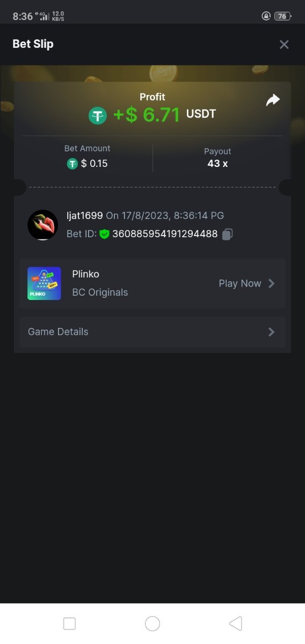305x644 pixels.
Task: Tap the Game Details chevron arrow
Action: pos(271,332)
